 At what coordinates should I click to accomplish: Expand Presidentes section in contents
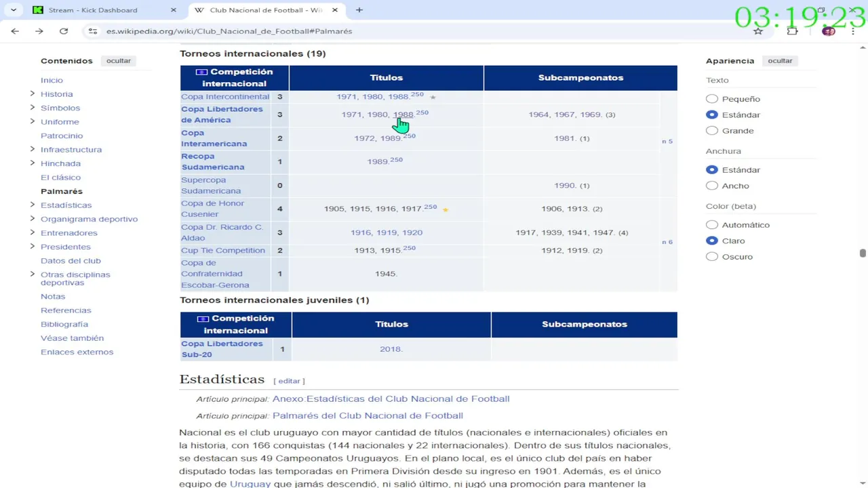click(32, 247)
